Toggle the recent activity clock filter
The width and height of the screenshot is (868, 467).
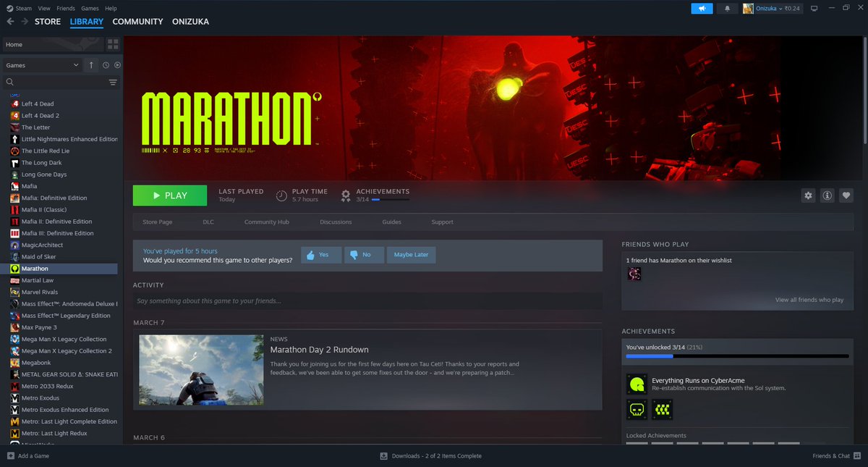[106, 65]
